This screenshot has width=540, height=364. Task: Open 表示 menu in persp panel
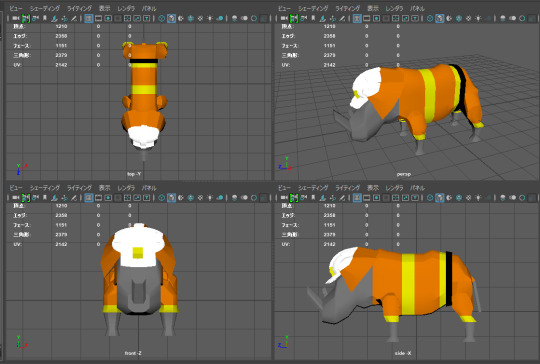coord(373,8)
